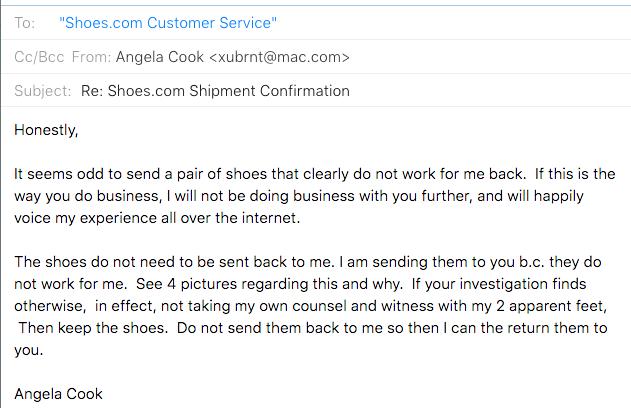
Task: Click the Cc/Bcc field label
Action: [x=39, y=57]
